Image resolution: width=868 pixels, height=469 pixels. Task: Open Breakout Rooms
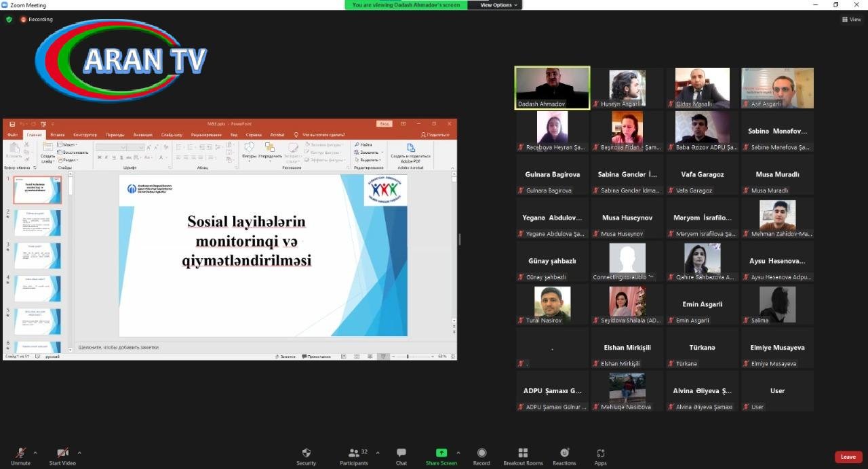click(x=523, y=453)
